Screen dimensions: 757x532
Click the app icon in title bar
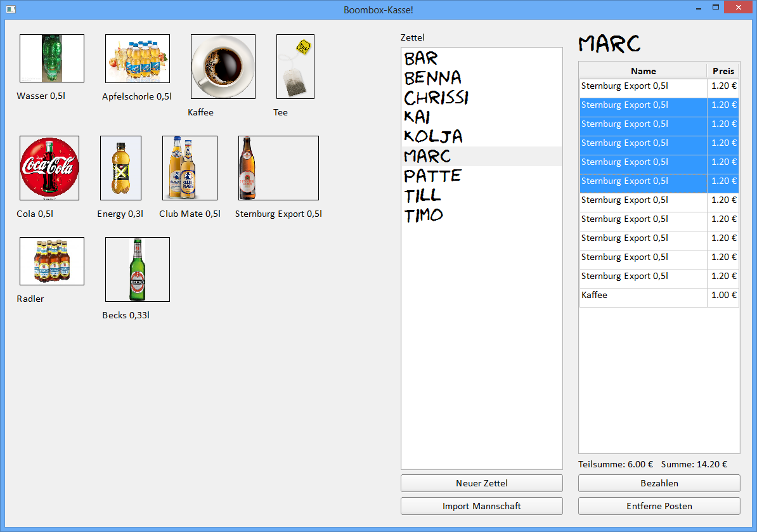coord(11,9)
